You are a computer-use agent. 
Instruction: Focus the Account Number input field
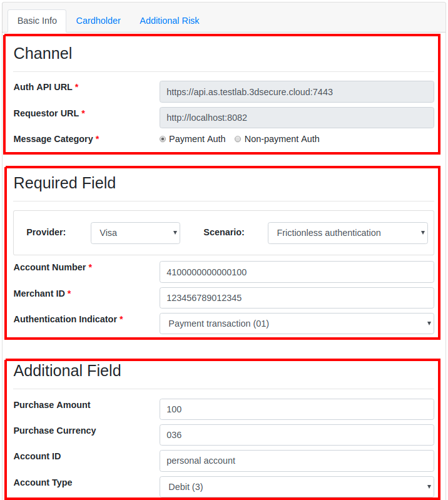(297, 272)
